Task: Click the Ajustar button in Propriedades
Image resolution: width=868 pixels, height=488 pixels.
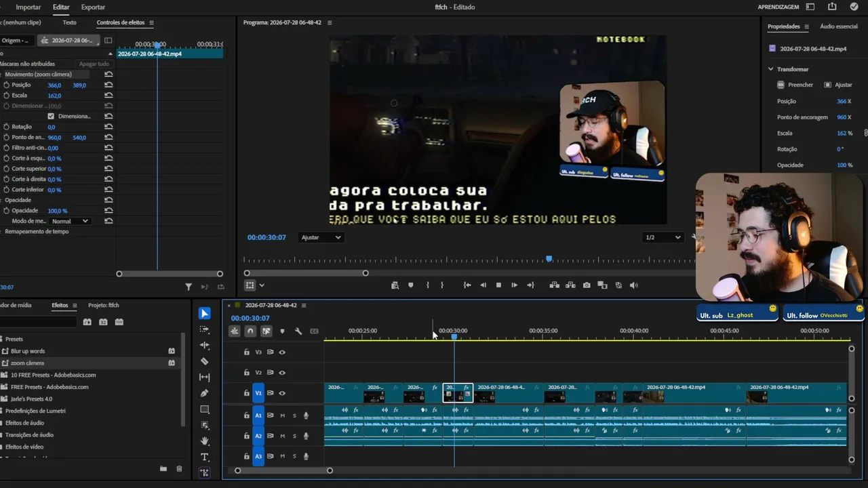Action: 838,85
